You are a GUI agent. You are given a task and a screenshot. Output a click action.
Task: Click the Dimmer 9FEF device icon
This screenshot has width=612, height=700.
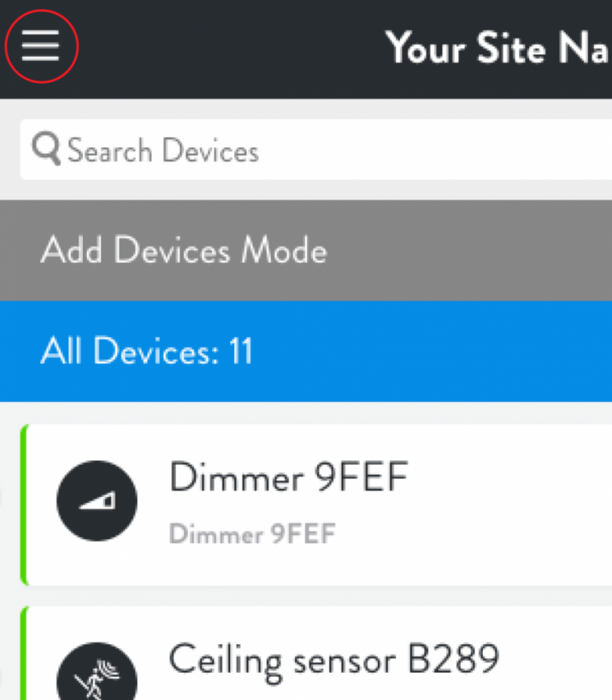[x=96, y=501]
